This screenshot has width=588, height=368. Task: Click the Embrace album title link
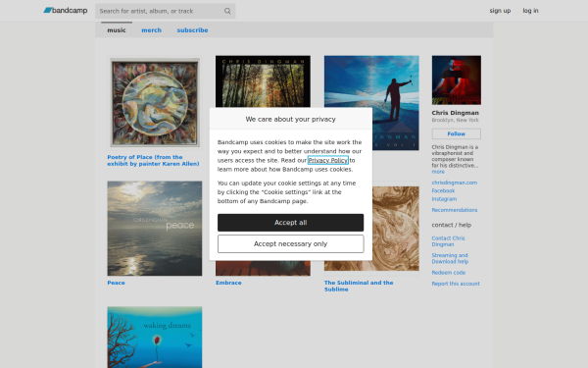click(x=228, y=283)
